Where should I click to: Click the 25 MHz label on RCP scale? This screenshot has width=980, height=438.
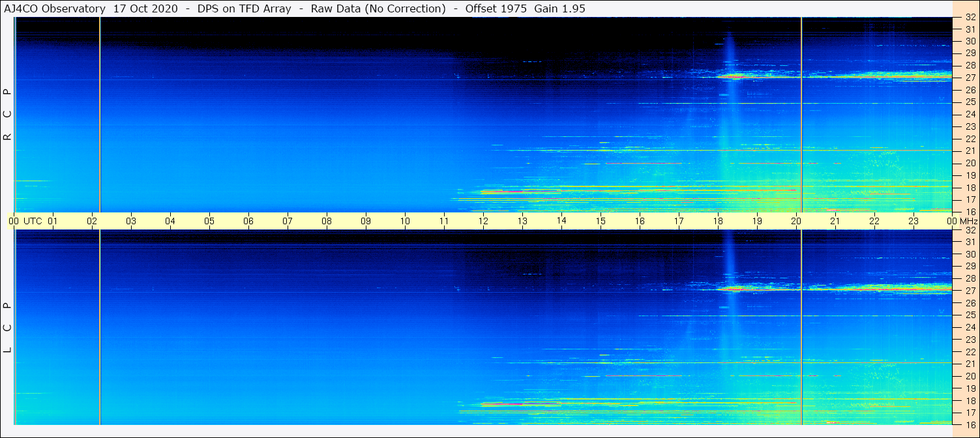(x=970, y=102)
